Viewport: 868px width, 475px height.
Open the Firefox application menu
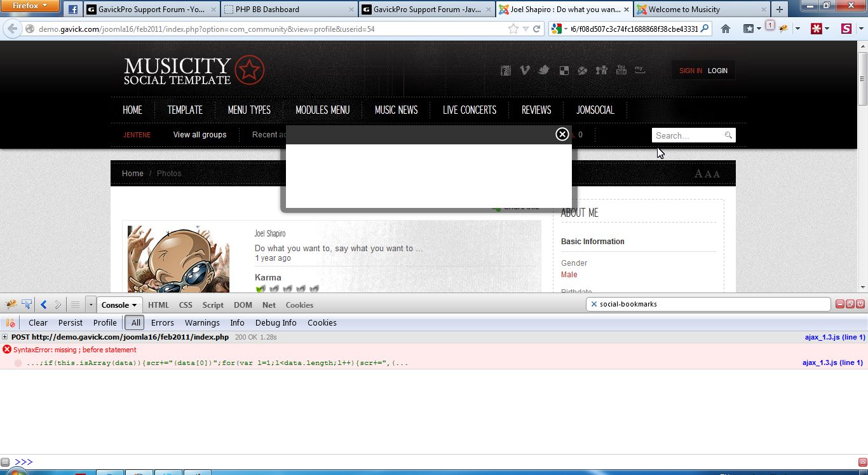tap(31, 6)
